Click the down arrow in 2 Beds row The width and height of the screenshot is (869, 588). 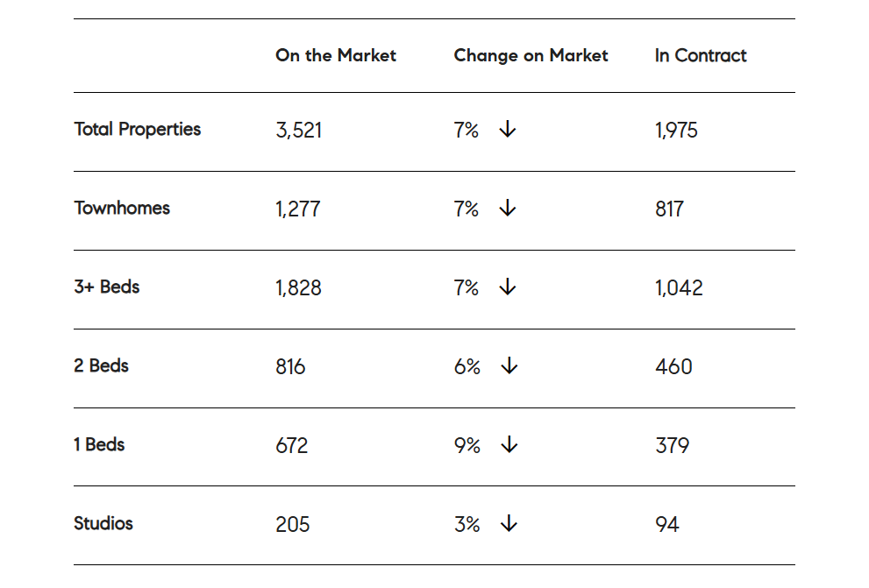tap(509, 366)
